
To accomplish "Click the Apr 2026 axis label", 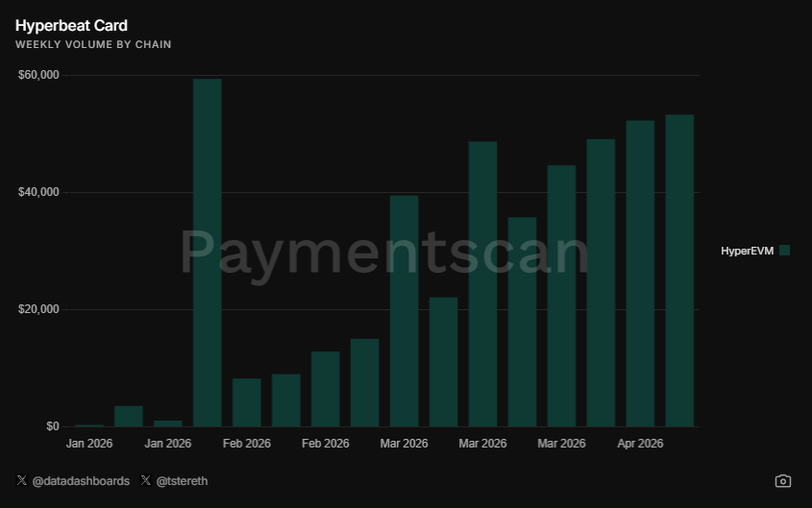I will coord(640,444).
